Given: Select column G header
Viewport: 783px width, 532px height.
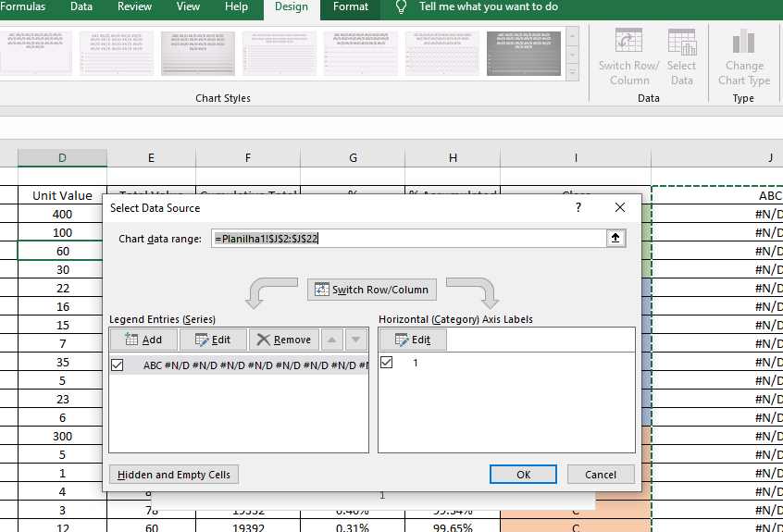Looking at the screenshot, I should 353,158.
